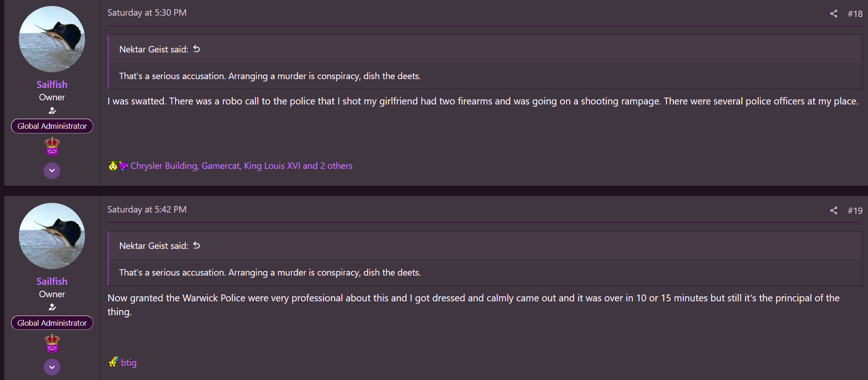Click the Saturday at 5:42 PM timestamp

click(x=147, y=210)
